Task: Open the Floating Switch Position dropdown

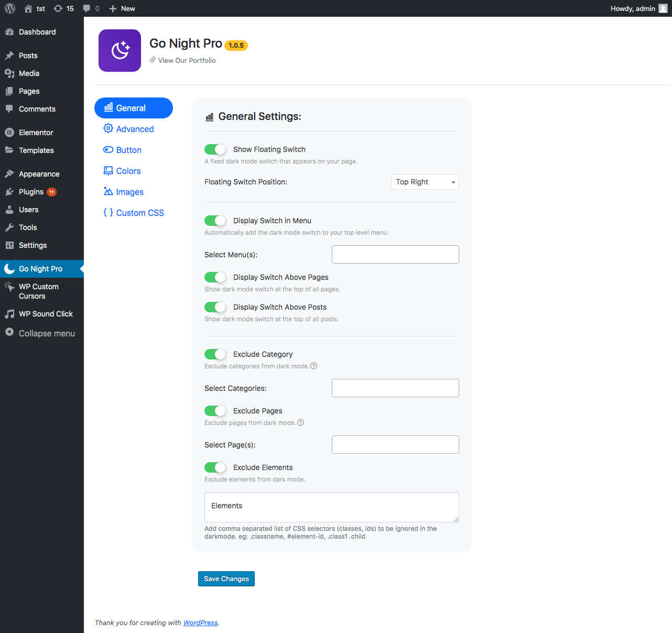Action: point(425,182)
